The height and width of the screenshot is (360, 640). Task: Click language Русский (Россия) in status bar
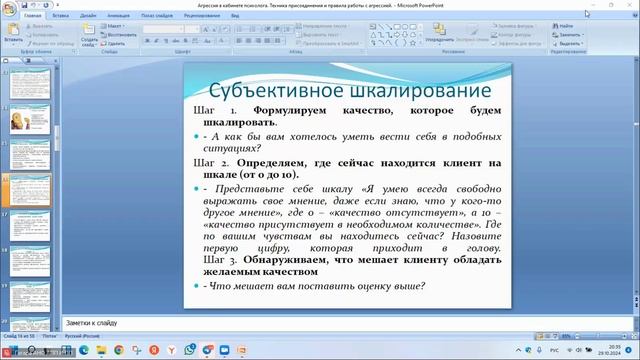(x=82, y=336)
